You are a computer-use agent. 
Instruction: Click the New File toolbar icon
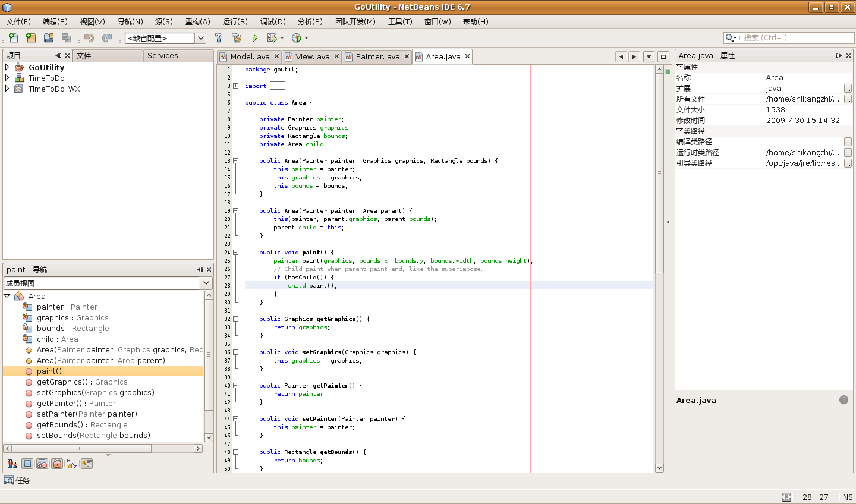pyautogui.click(x=13, y=38)
